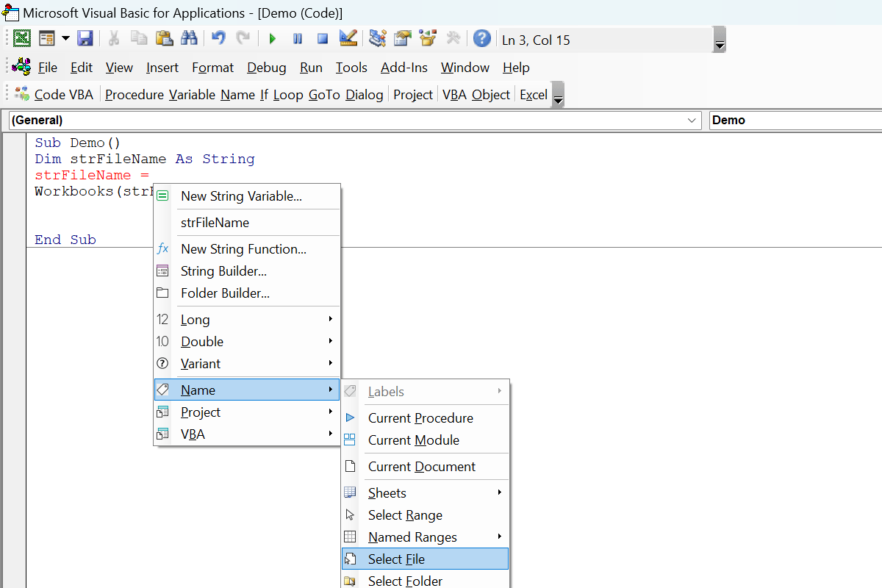The width and height of the screenshot is (882, 588).
Task: Click the Code VBA toolbar options arrow
Action: [558, 96]
